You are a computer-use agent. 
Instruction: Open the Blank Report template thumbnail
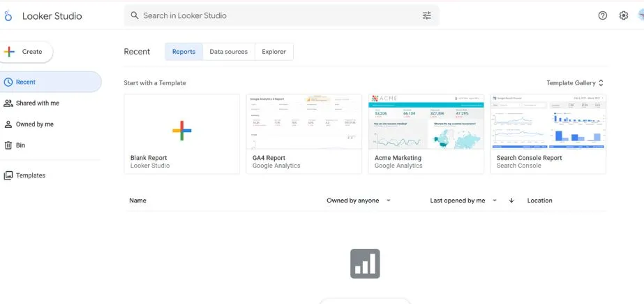[182, 134]
